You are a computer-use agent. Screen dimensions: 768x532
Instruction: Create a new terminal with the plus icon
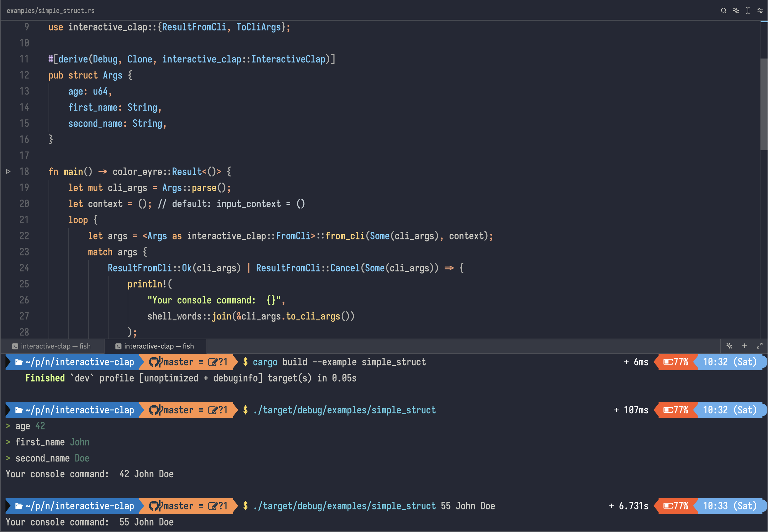tap(745, 346)
